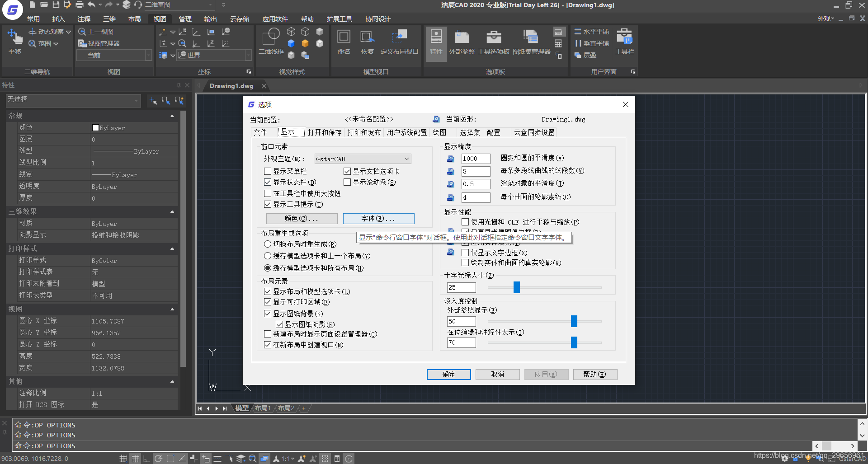Open the 无选择 selection dropdown

coord(73,100)
